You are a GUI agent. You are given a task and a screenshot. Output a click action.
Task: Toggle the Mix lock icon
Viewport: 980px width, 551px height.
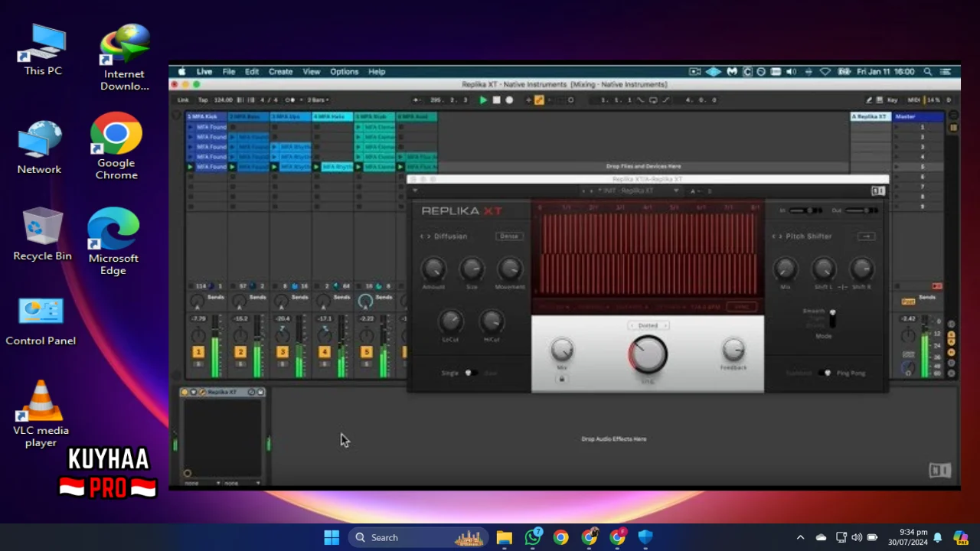(x=561, y=378)
